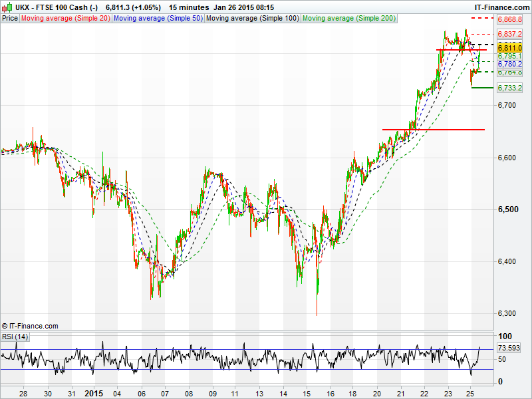This screenshot has width=532, height=399.
Task: Select Moving average (Simple 20) label
Action: 65,19
